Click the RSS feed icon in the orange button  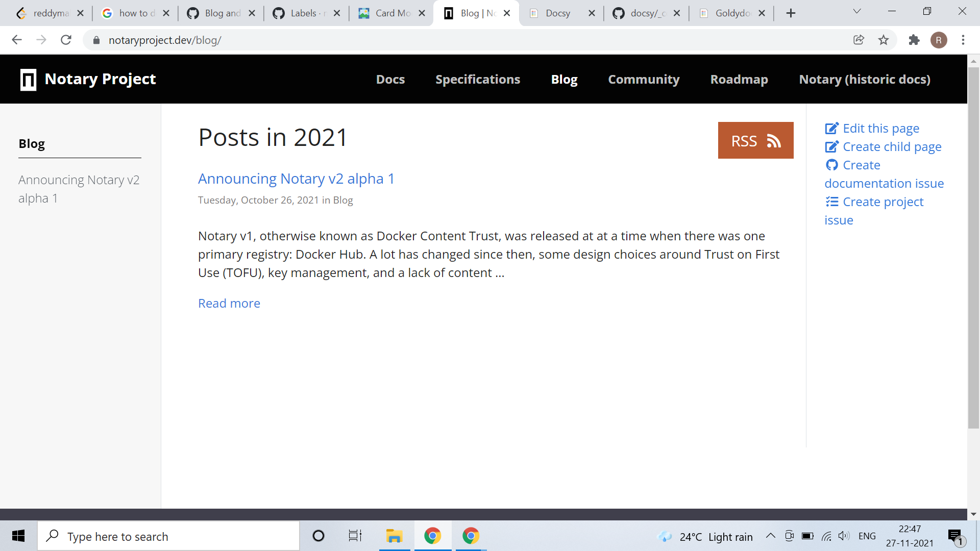[x=773, y=140]
